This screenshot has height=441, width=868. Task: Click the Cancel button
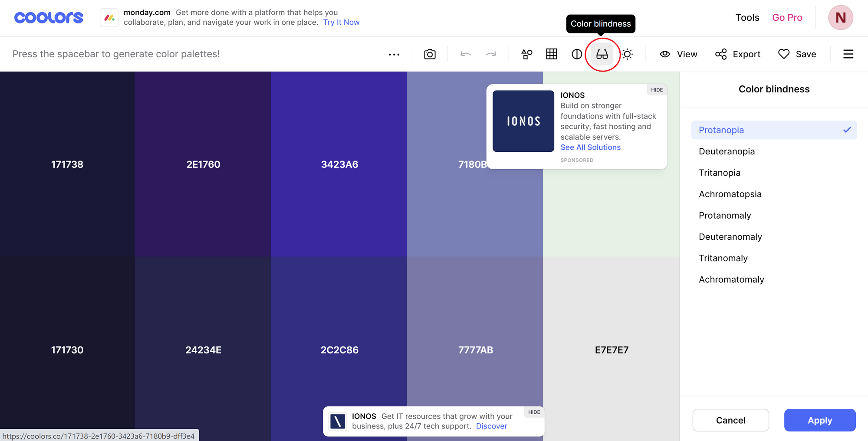(730, 420)
